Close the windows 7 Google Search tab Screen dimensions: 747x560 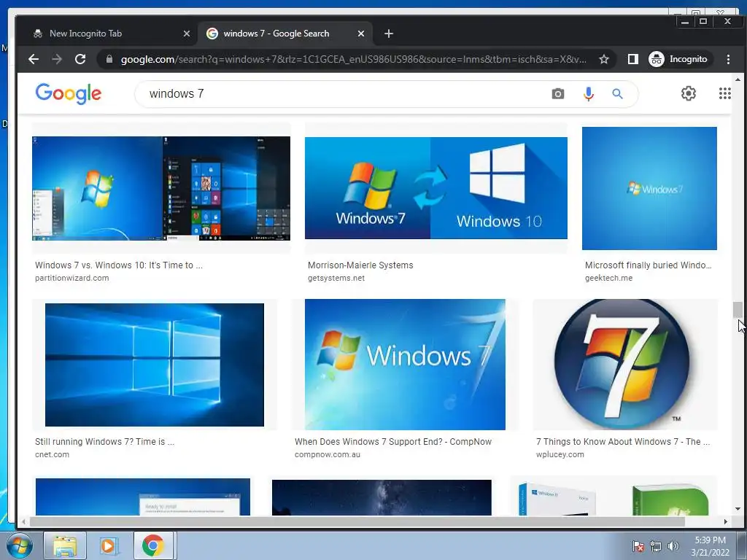(361, 34)
